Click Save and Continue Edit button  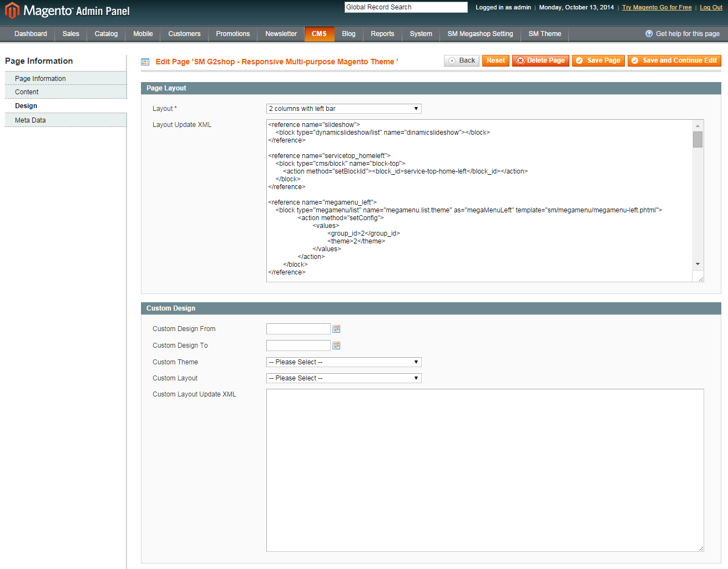[x=674, y=60]
